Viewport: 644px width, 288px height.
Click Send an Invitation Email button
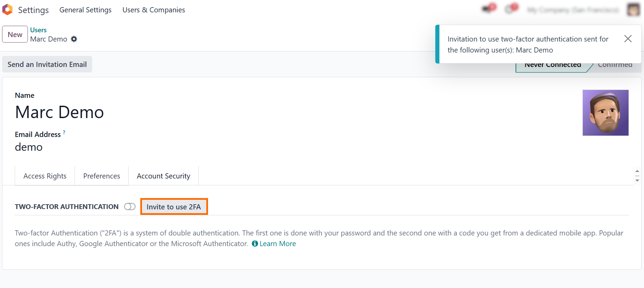(x=47, y=64)
